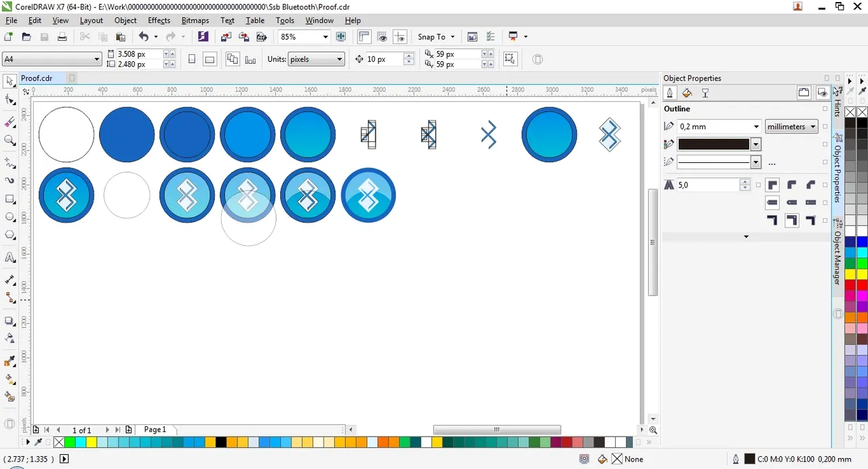Select the Pick tool in toolbox
Screen dimensions: 868x469
[x=9, y=81]
